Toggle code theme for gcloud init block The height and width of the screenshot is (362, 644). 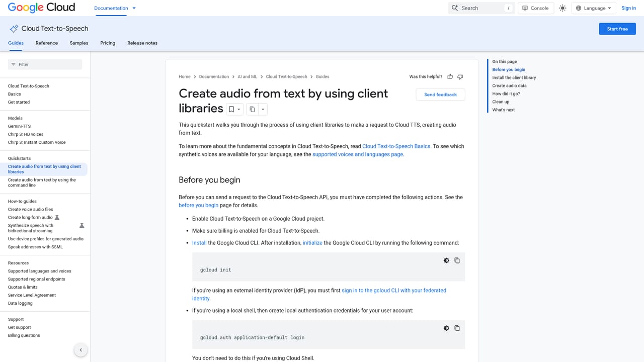coord(446,260)
